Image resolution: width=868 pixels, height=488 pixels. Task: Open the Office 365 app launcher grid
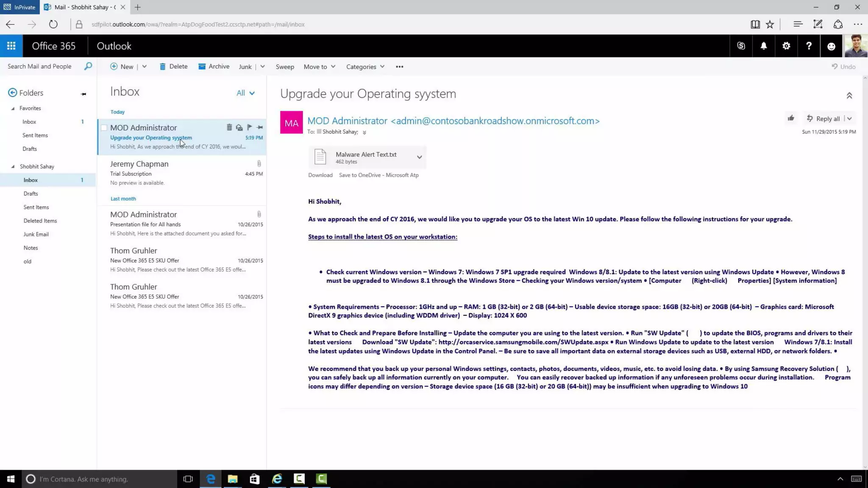(11, 46)
